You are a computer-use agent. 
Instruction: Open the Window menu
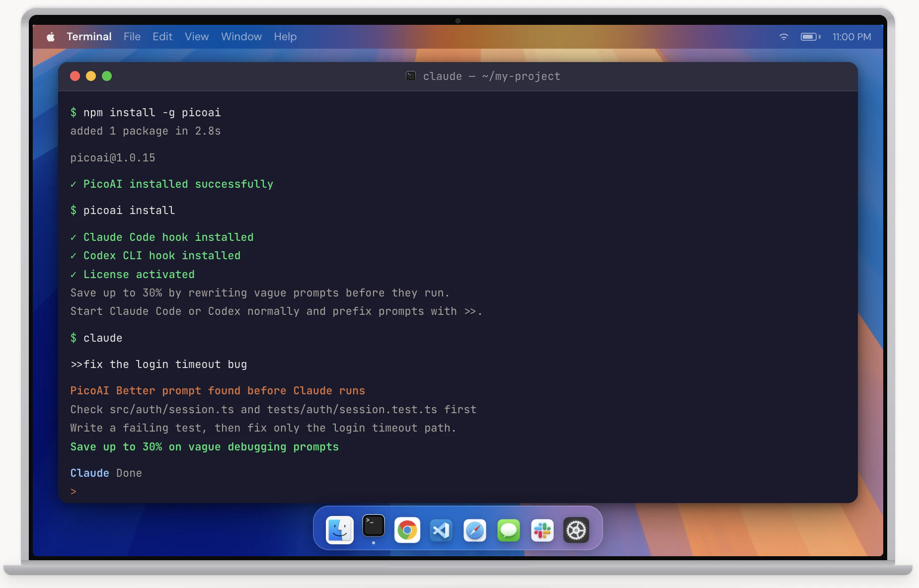[241, 36]
